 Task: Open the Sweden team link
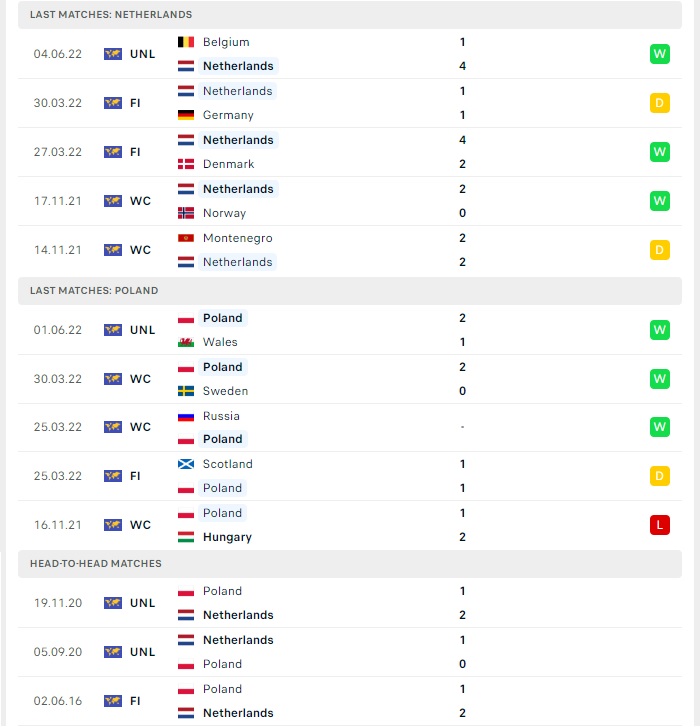tap(225, 391)
